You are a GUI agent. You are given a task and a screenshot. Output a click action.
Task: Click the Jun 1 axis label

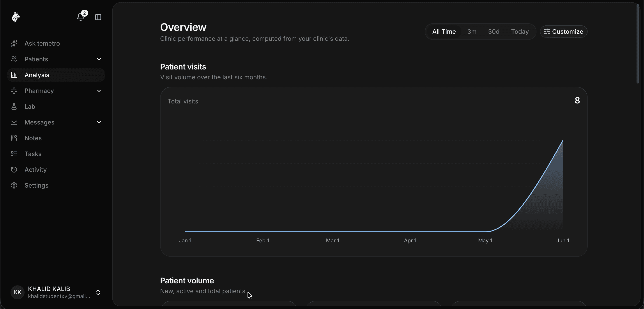[x=563, y=240]
